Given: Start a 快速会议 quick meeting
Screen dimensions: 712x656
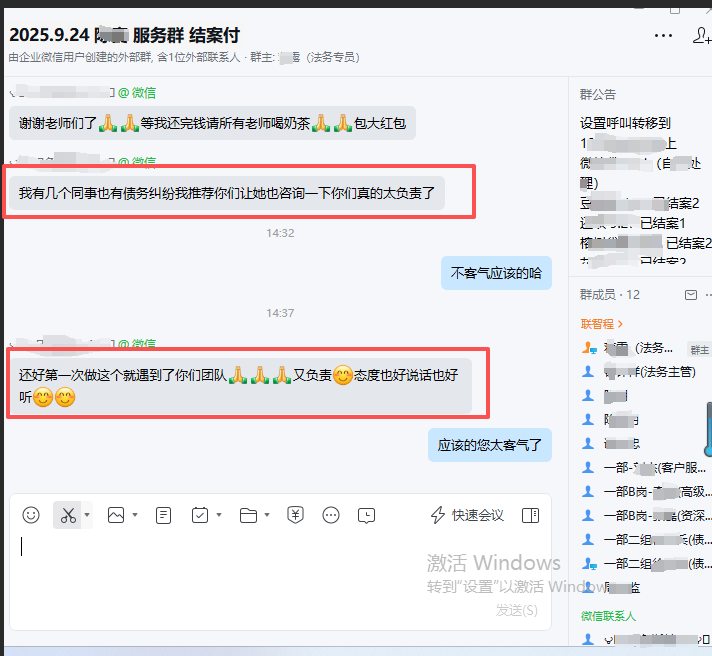Looking at the screenshot, I should click(467, 515).
